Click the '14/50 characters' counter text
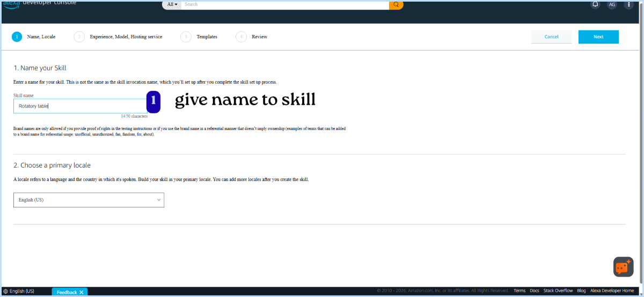 pos(134,116)
